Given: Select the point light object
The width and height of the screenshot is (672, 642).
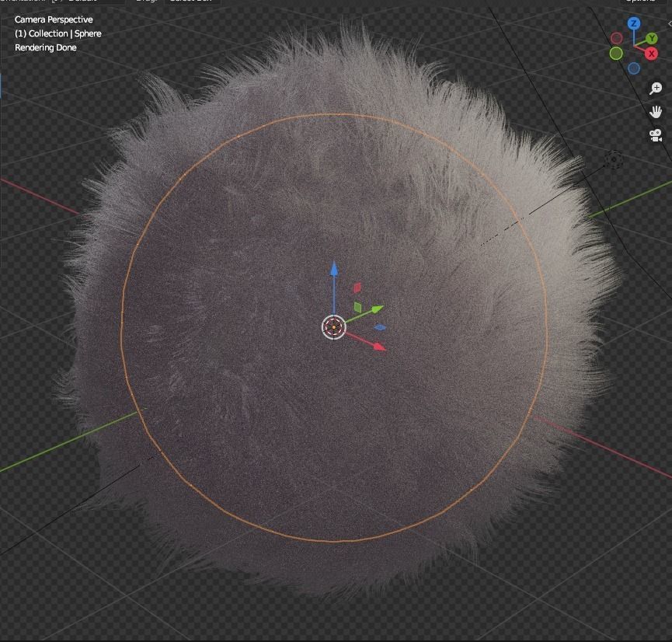Looking at the screenshot, I should click(614, 159).
